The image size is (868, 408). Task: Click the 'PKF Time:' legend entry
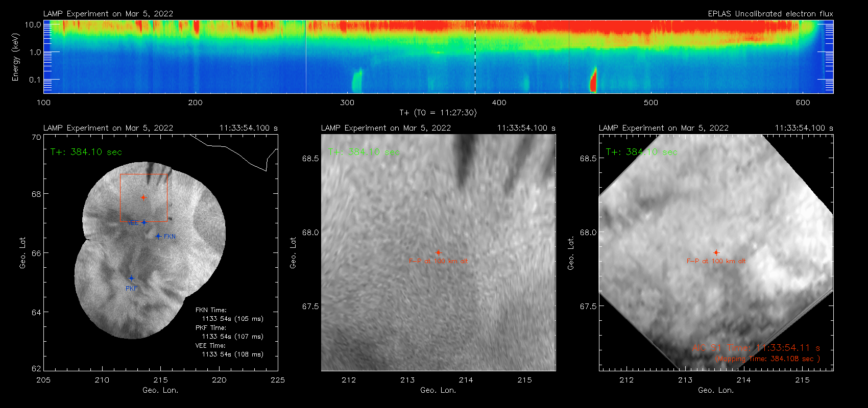tap(211, 328)
